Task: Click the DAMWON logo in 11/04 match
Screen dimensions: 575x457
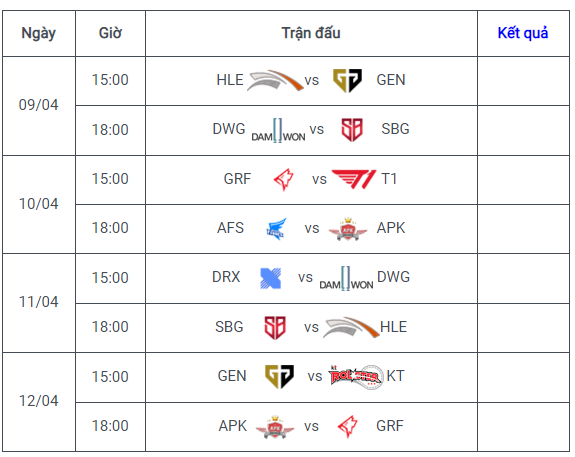Action: (x=346, y=278)
